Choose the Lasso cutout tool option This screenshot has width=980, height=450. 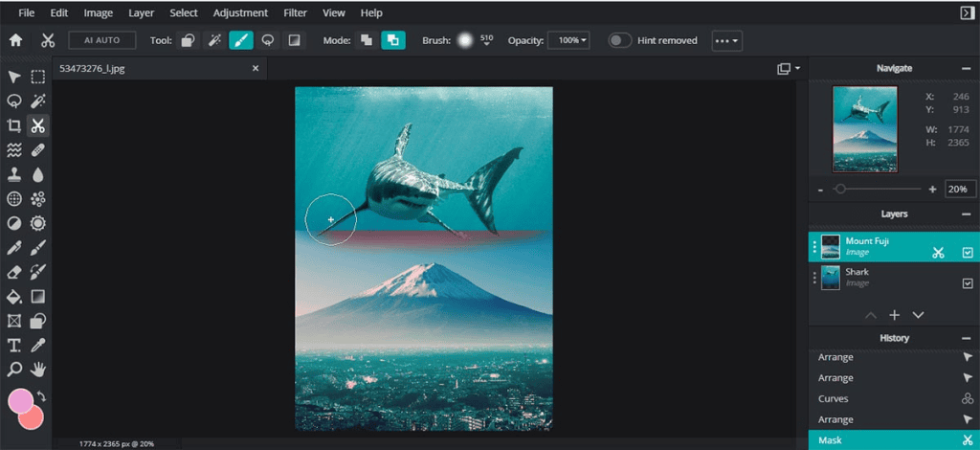click(267, 40)
